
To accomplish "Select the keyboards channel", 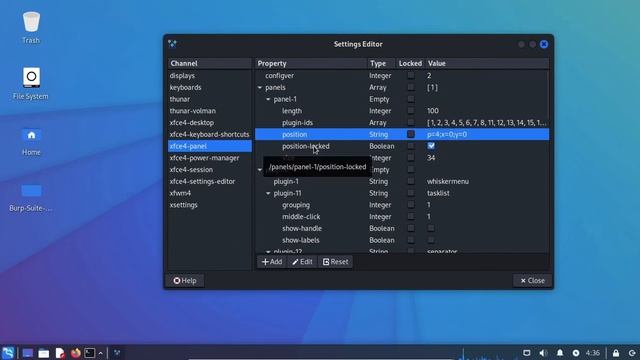I will click(x=210, y=87).
